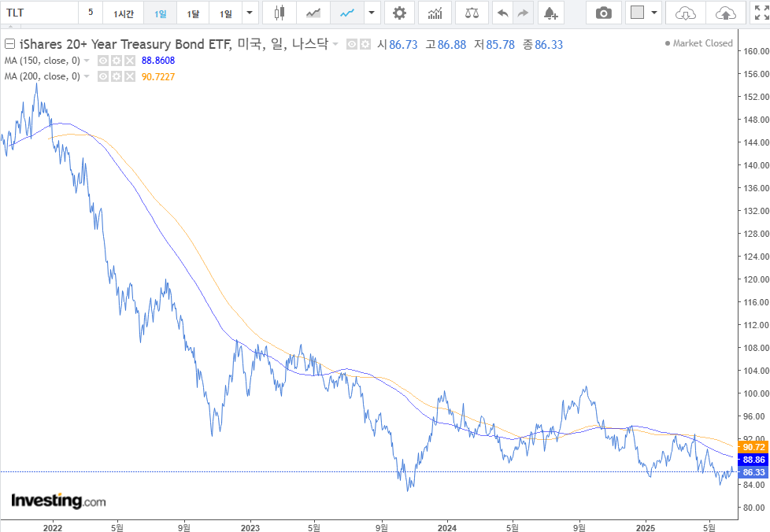Hide the MA 150 indicator eye

(102, 61)
